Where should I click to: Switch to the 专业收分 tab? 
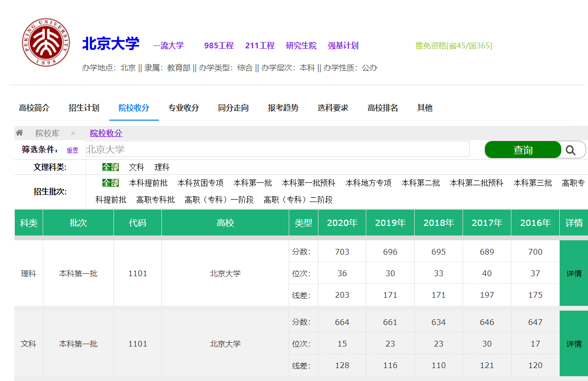coord(183,108)
